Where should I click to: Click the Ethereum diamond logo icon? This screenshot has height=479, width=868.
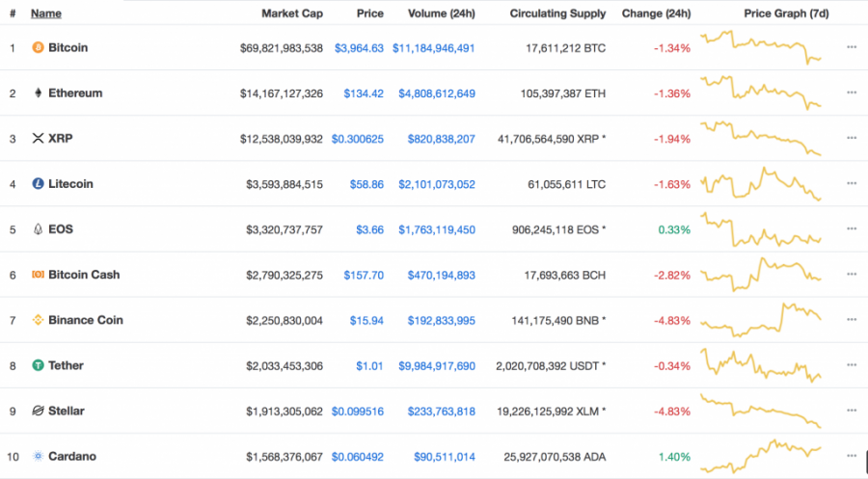tap(38, 93)
